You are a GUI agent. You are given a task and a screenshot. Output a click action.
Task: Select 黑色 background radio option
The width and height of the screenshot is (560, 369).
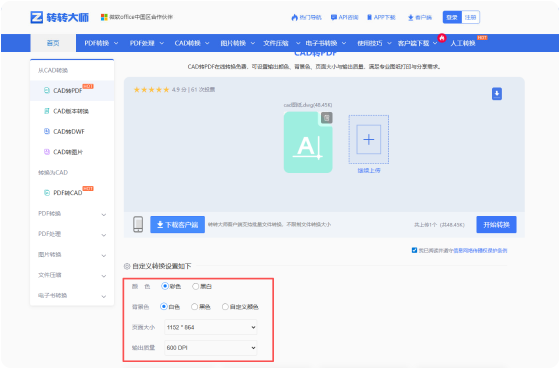[194, 306]
